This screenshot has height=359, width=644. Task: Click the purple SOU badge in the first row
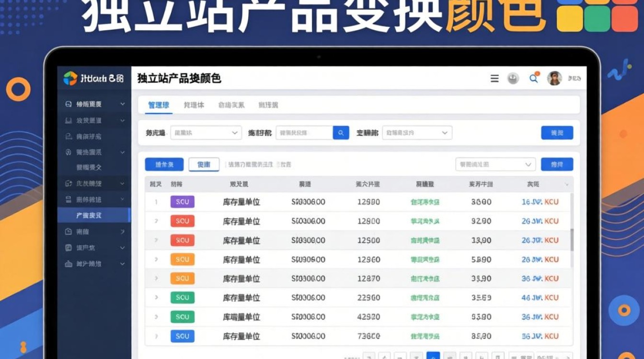click(x=182, y=202)
